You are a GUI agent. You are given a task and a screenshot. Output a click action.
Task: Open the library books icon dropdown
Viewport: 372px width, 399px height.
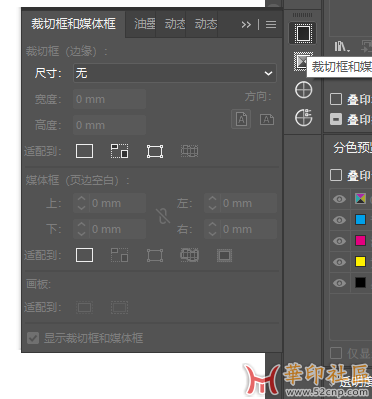tap(342, 47)
